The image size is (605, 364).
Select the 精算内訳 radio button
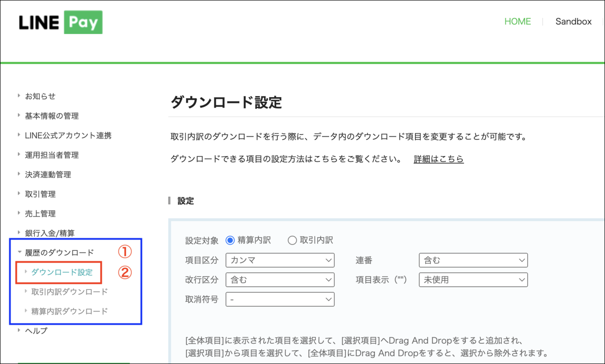click(x=230, y=240)
